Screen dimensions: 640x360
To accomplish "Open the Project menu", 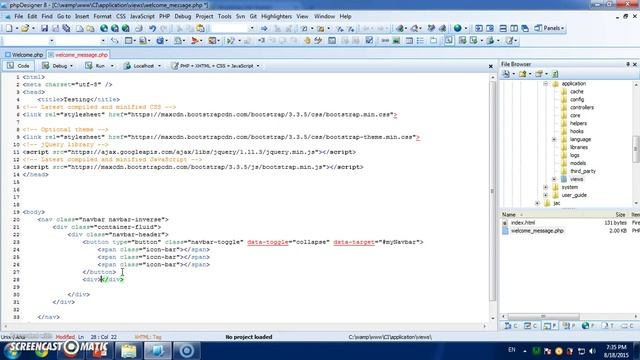I will (204, 16).
